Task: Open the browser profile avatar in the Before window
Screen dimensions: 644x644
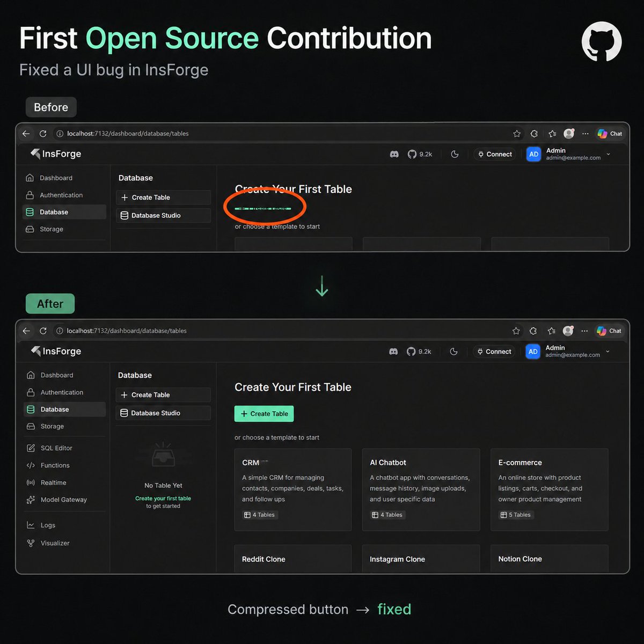Action: click(569, 133)
